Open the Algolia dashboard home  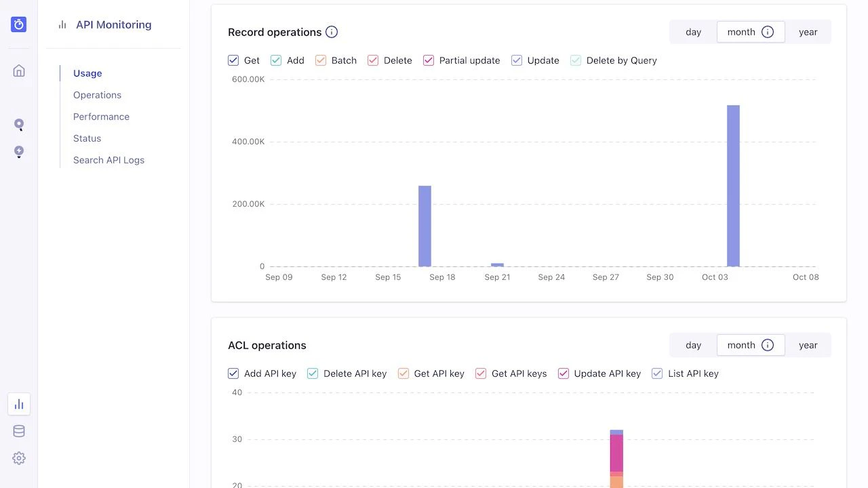18,70
